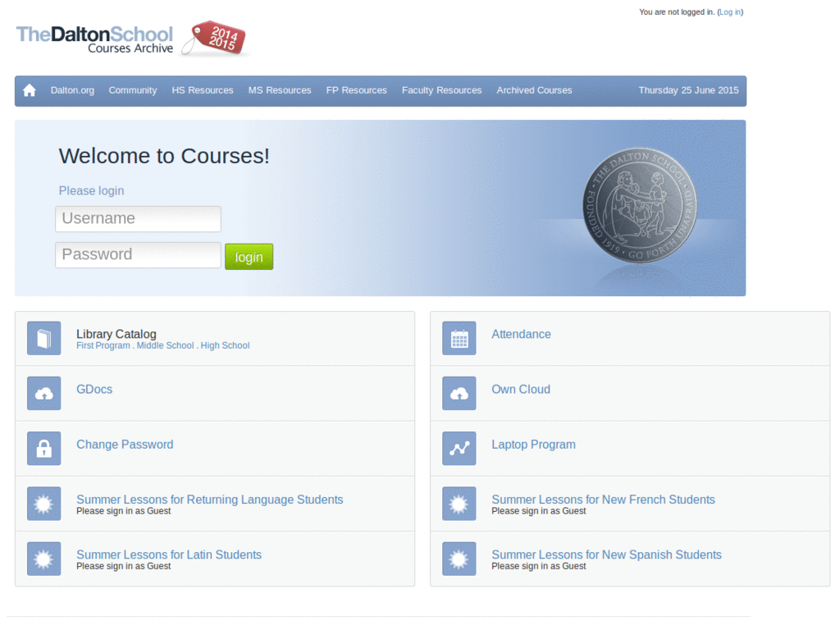Image resolution: width=840 pixels, height=630 pixels.
Task: Open the Faculty Resources menu
Action: click(442, 90)
